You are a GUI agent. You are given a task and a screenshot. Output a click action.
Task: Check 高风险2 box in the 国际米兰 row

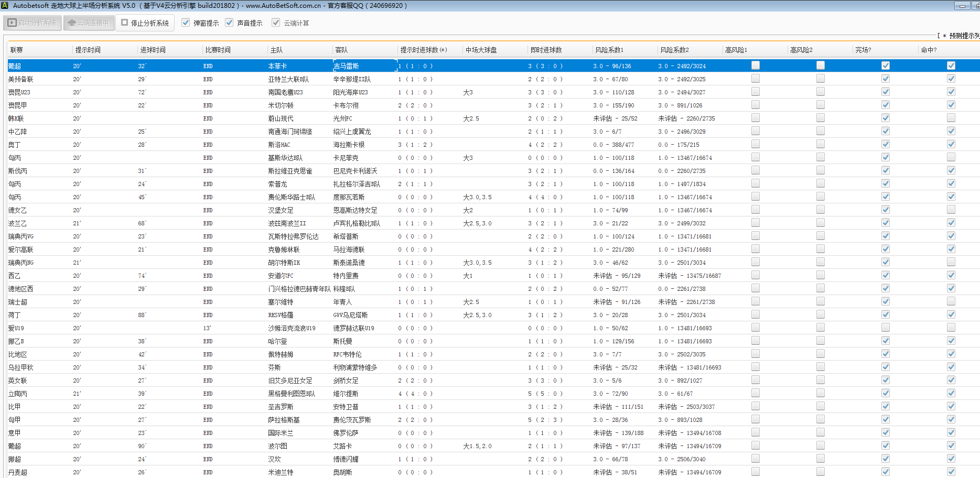click(820, 432)
